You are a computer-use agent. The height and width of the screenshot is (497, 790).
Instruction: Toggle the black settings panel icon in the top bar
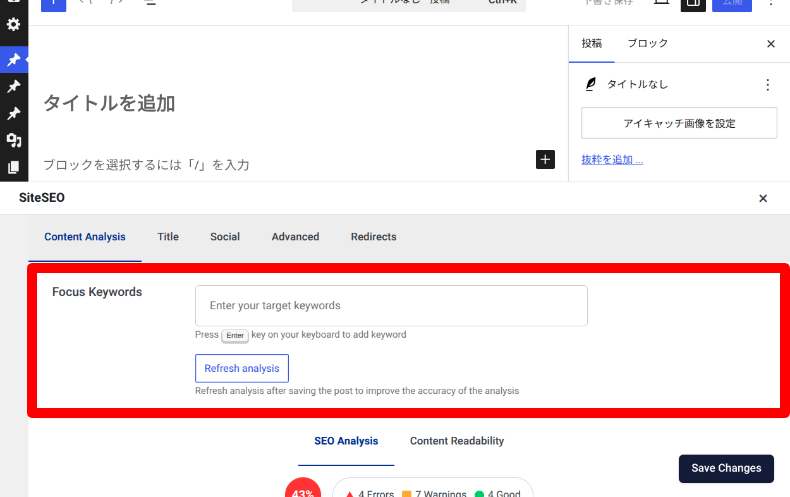click(693, 4)
